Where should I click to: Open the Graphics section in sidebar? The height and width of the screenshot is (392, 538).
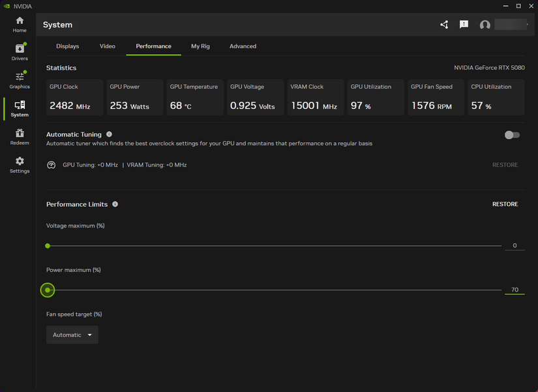20,80
